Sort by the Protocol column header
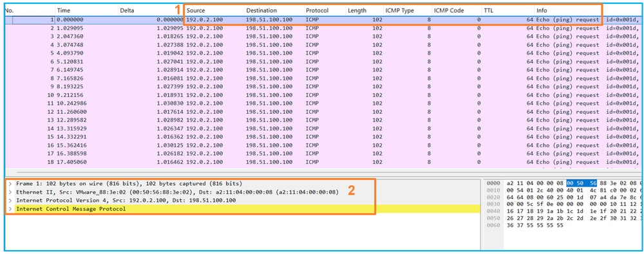Screen dimensions: 644x254 (x=325, y=10)
